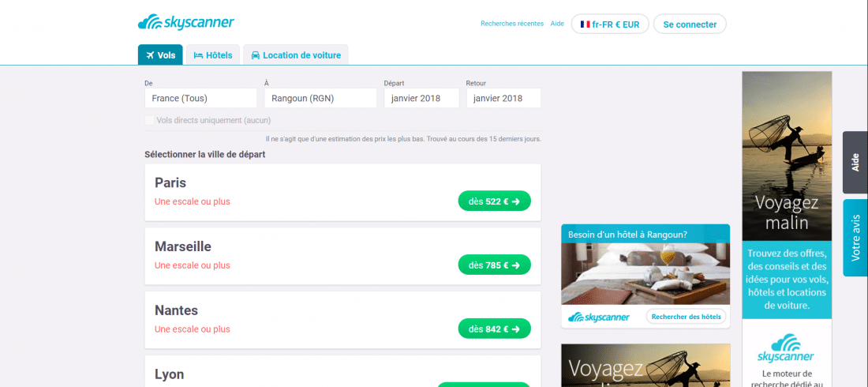Viewport: 868px width, 387px height.
Task: Edit the À field Rangoun (RGN)
Action: coord(320,98)
